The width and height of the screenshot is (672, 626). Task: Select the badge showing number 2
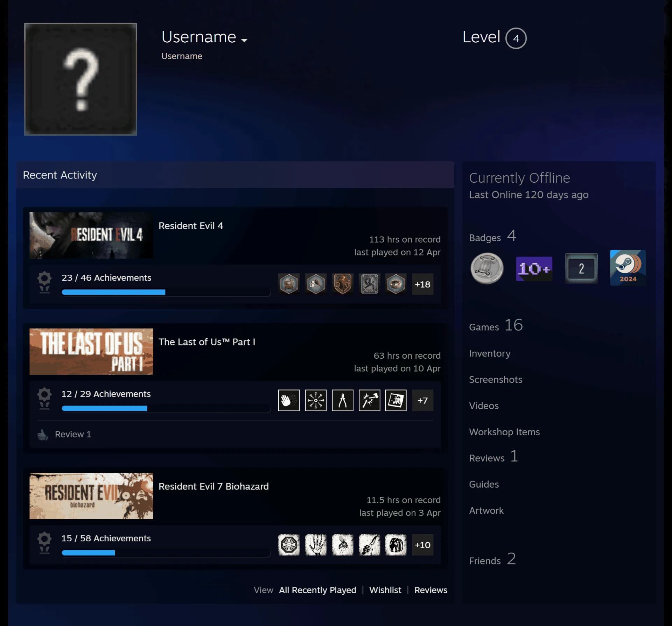(581, 268)
